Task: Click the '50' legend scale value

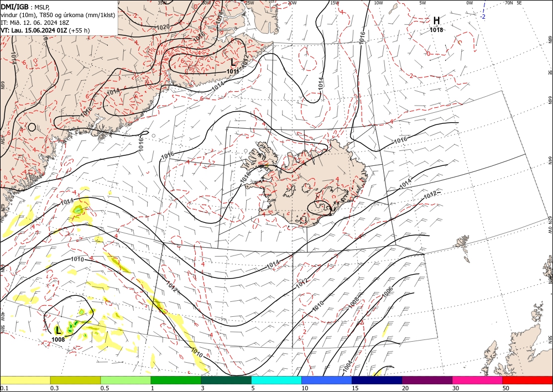Action: (506, 388)
